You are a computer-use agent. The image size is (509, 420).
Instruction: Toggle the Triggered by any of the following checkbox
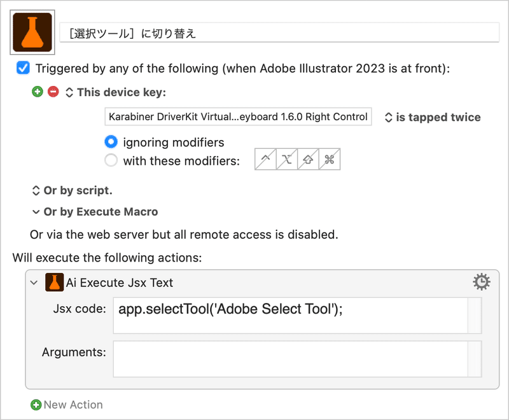[23, 68]
